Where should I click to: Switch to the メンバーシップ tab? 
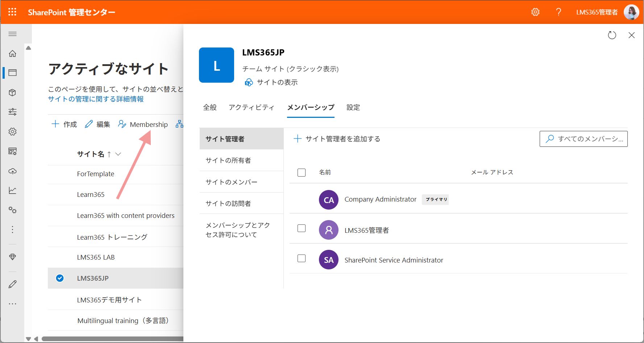pos(311,107)
